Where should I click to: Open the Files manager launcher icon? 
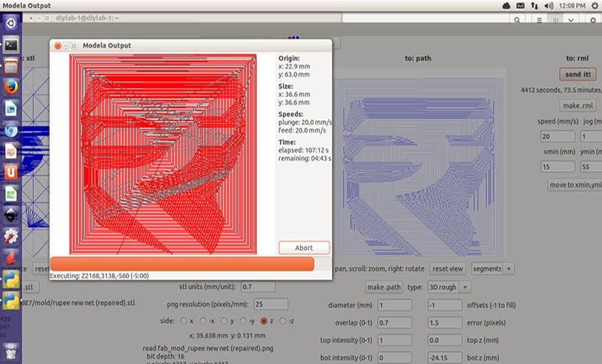pyautogui.click(x=11, y=66)
